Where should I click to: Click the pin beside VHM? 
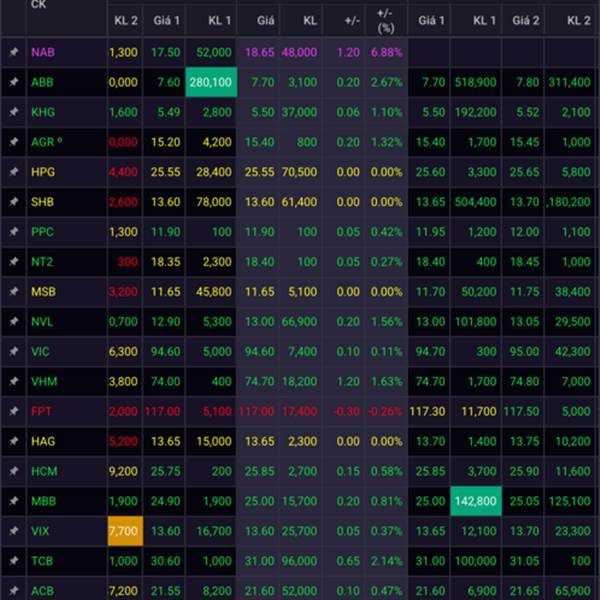[x=14, y=381]
